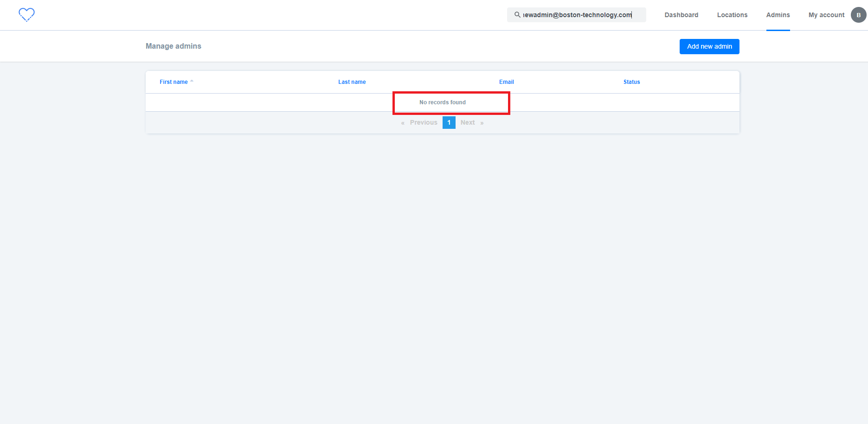Viewport: 868px width, 424px height.
Task: Click the 'Manage admins' heading
Action: [x=174, y=46]
